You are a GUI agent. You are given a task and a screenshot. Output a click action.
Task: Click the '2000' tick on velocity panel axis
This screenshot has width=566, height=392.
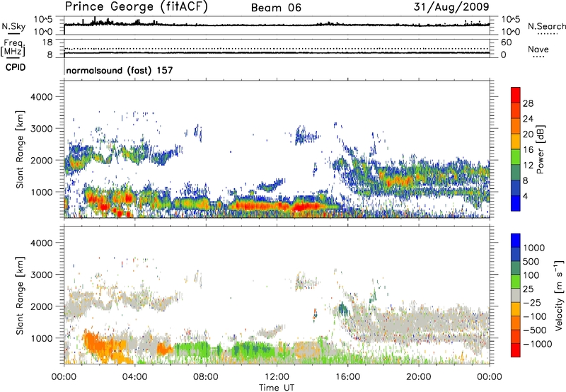click(42, 306)
